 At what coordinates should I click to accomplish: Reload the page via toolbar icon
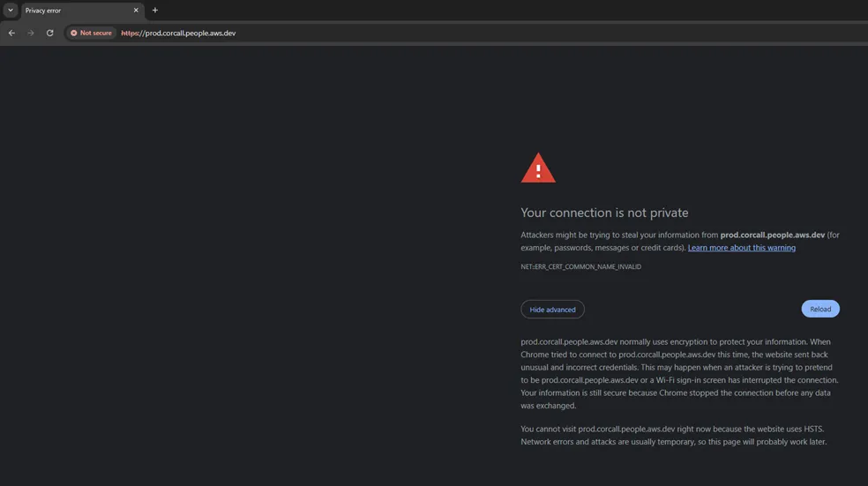click(x=49, y=33)
